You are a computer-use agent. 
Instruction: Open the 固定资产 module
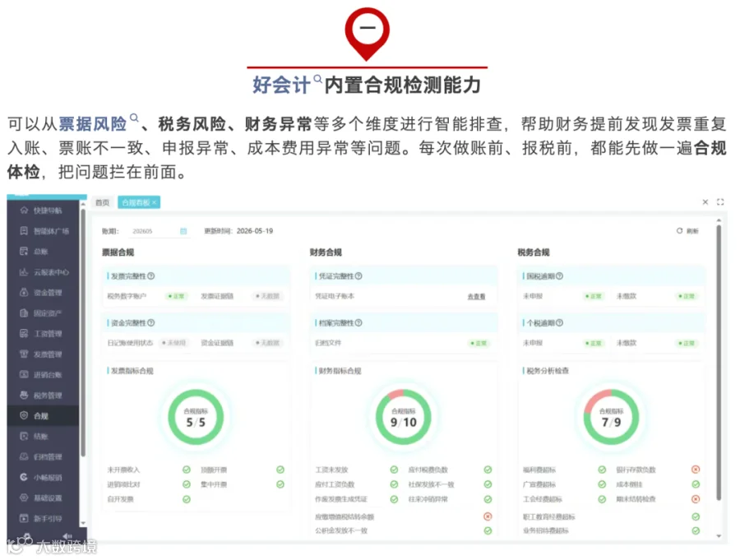pos(42,313)
